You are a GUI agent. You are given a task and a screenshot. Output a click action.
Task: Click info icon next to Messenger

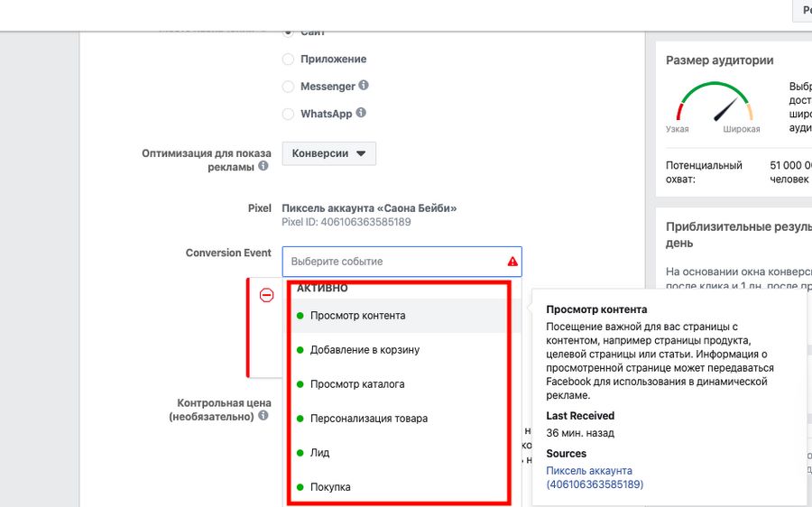coord(364,85)
